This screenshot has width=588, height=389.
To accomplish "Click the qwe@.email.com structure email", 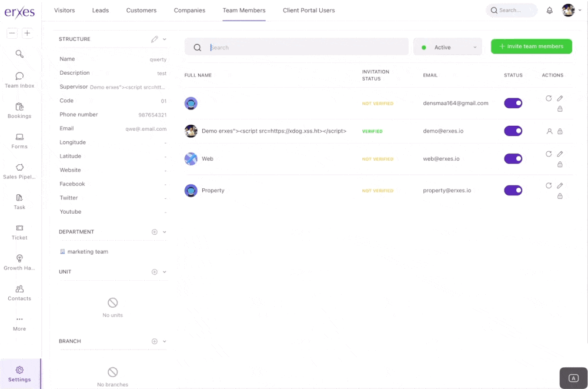I will pyautogui.click(x=146, y=129).
